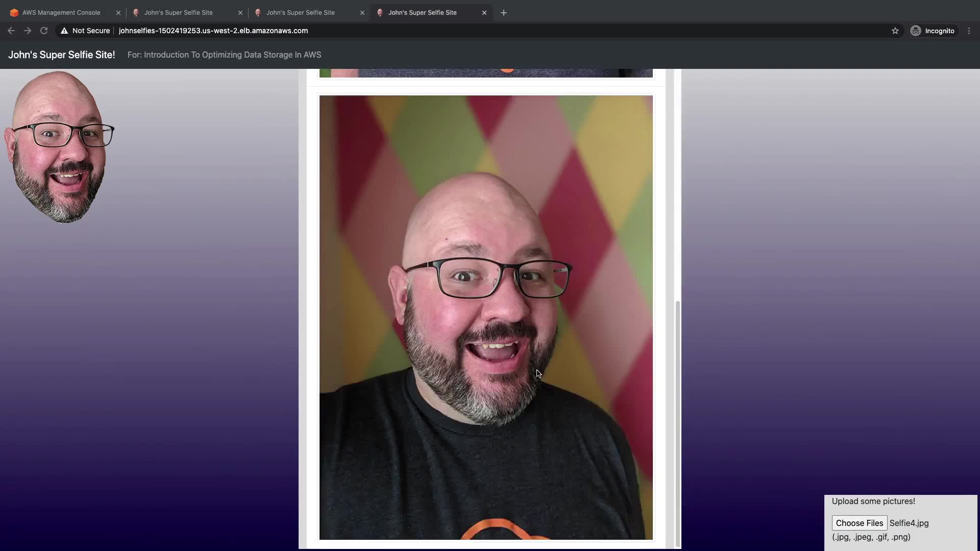Open Chrome three-dot menu
The height and width of the screenshot is (551, 980).
(x=969, y=31)
